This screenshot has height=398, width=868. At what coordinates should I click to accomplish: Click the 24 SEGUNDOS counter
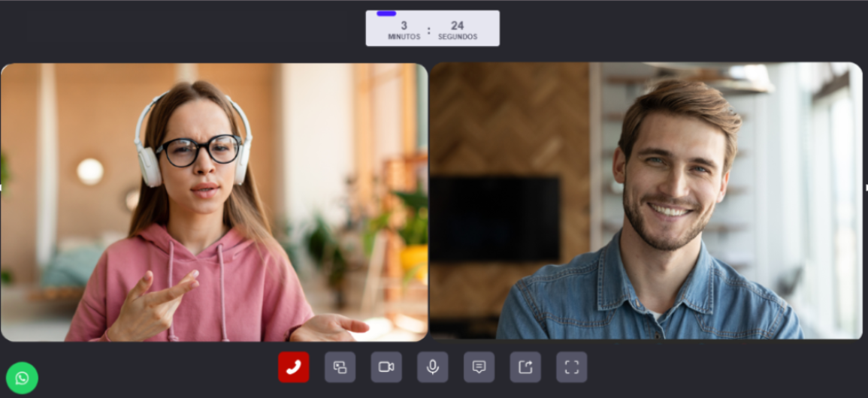457,30
